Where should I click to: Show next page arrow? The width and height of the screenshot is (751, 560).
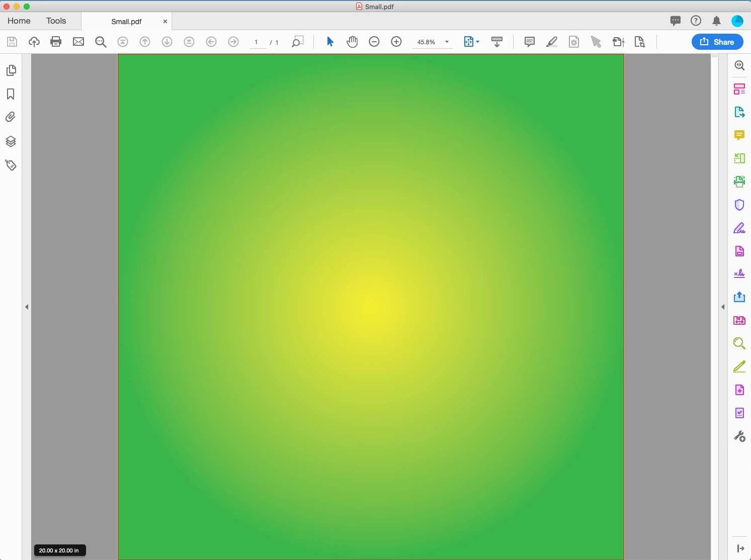coord(167,42)
